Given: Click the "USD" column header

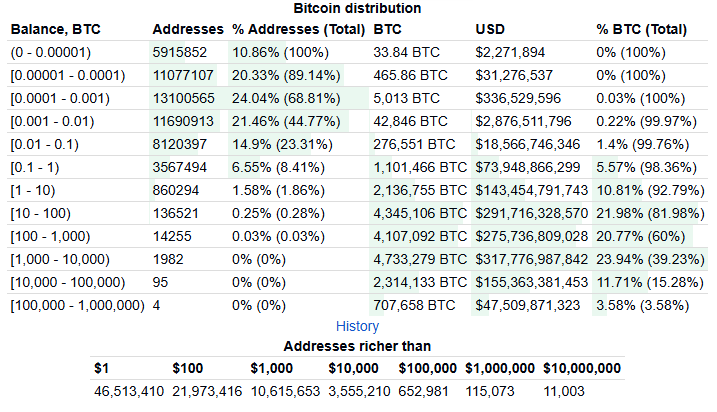Looking at the screenshot, I should point(490,29).
